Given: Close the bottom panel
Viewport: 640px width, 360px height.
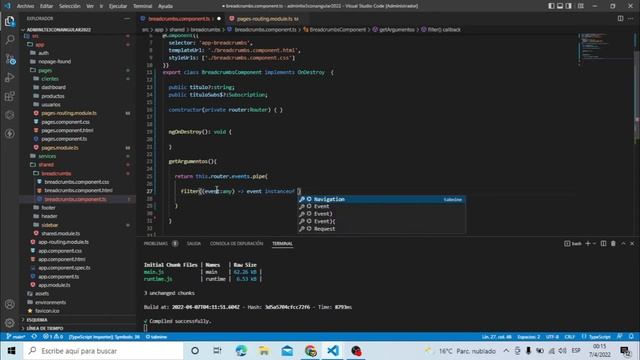Looking at the screenshot, I should tap(632, 243).
